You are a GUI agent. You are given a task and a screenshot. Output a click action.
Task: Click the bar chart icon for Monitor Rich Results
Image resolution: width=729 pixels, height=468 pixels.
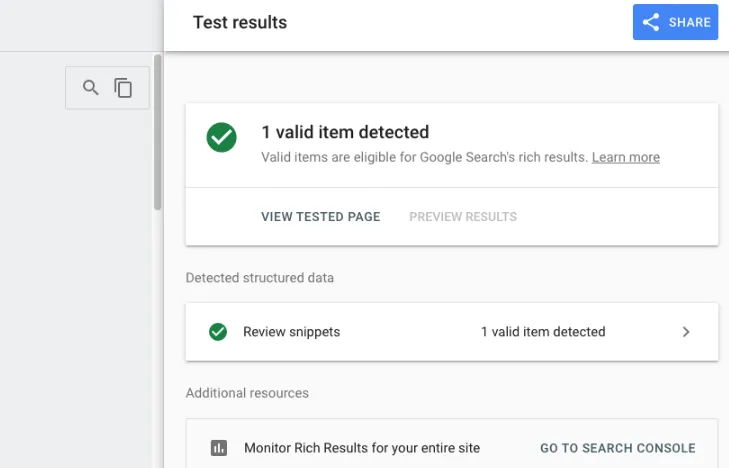point(219,448)
